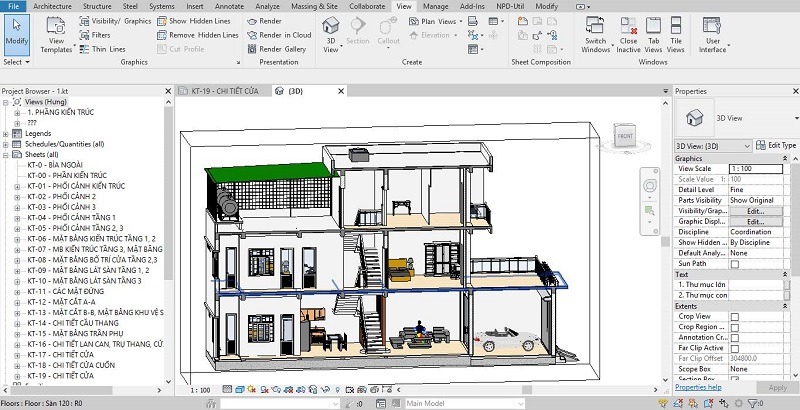This screenshot has width=800, height=410.
Task: Open Properties help link
Action: click(x=698, y=387)
